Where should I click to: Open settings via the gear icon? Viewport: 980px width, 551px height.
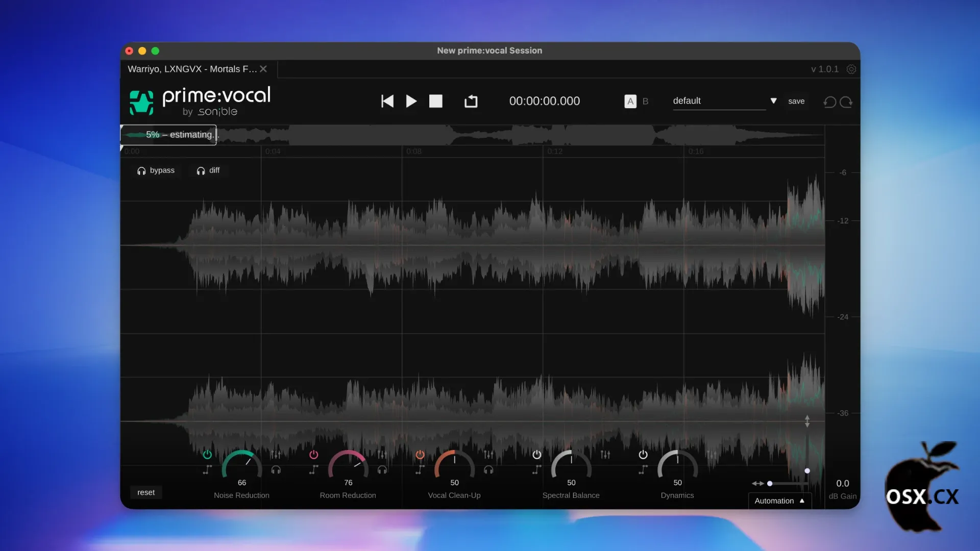point(851,69)
